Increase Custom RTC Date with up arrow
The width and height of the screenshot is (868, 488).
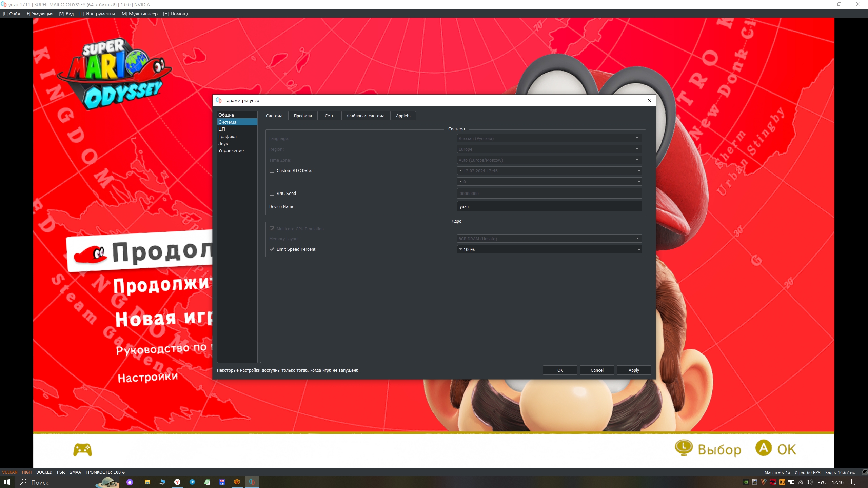tap(639, 170)
